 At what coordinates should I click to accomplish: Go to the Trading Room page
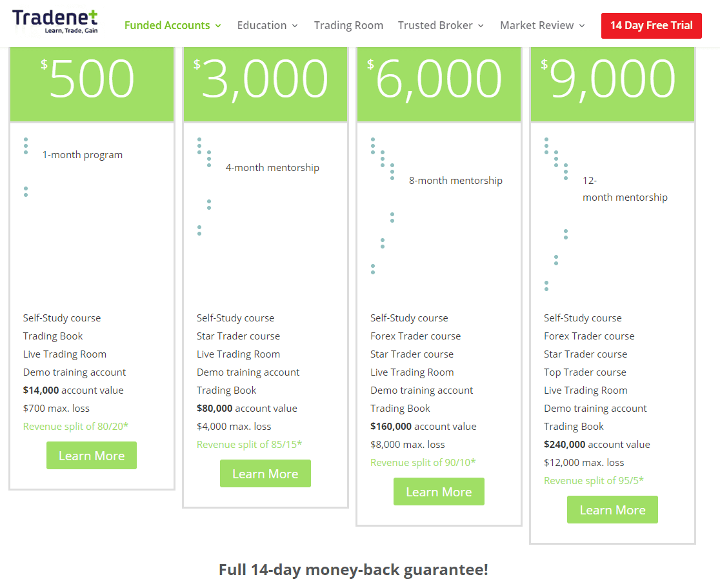(x=348, y=26)
